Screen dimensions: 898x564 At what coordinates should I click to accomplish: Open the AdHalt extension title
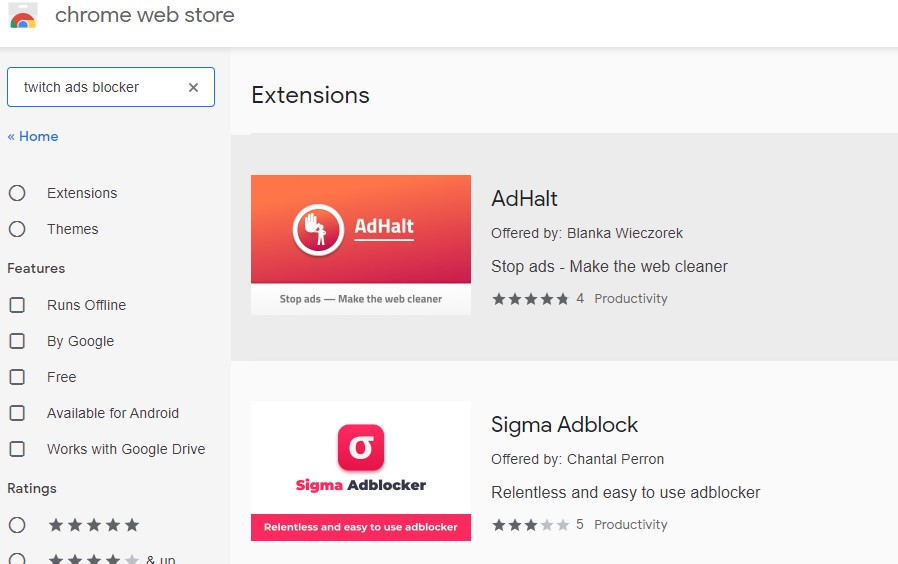(x=524, y=199)
